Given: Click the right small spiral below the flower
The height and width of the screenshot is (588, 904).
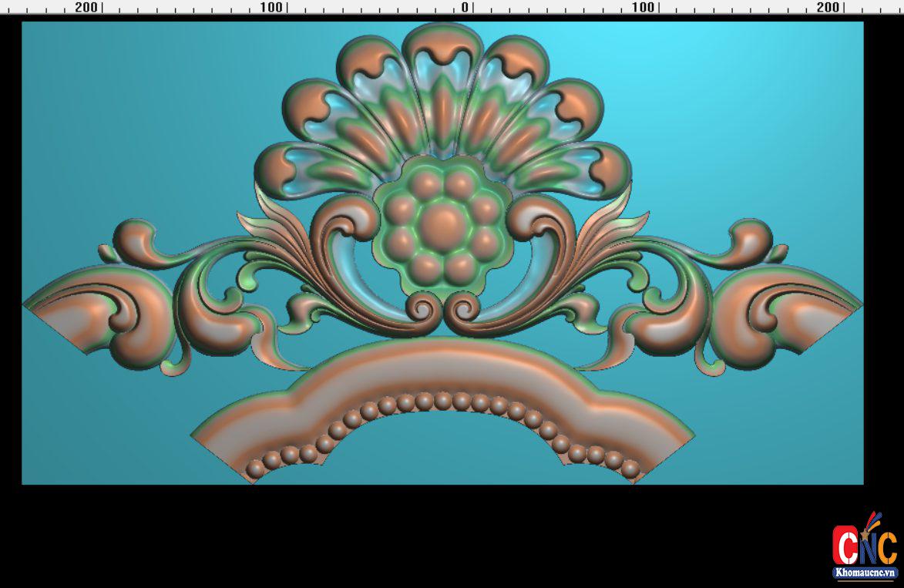Looking at the screenshot, I should pyautogui.click(x=465, y=308).
